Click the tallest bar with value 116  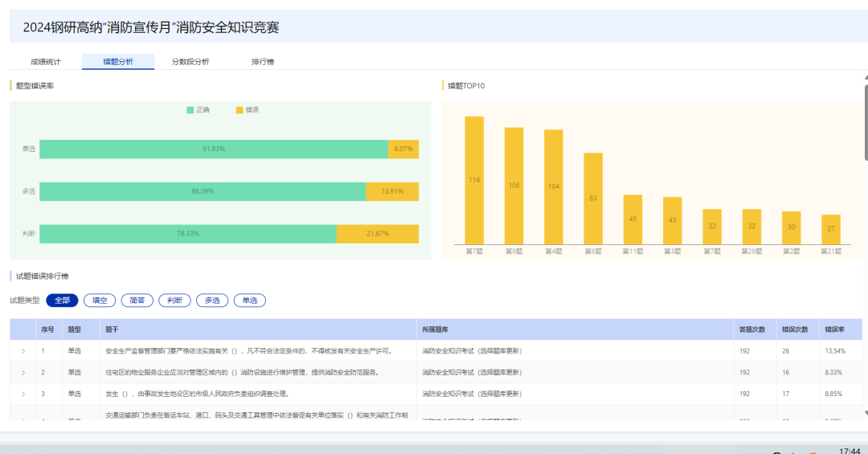pyautogui.click(x=474, y=180)
